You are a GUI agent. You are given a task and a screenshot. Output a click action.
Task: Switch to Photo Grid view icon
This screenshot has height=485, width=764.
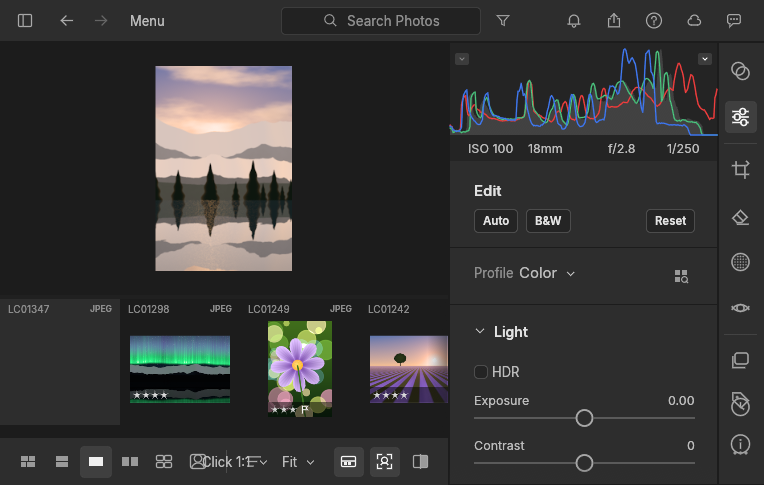[28, 462]
